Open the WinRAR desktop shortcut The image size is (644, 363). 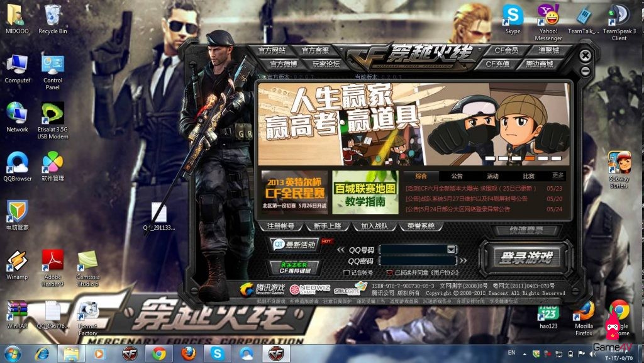17,315
